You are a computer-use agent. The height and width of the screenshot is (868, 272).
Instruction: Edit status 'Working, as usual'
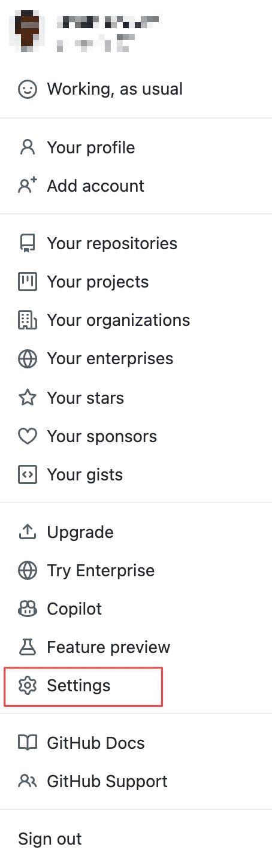coord(136,89)
